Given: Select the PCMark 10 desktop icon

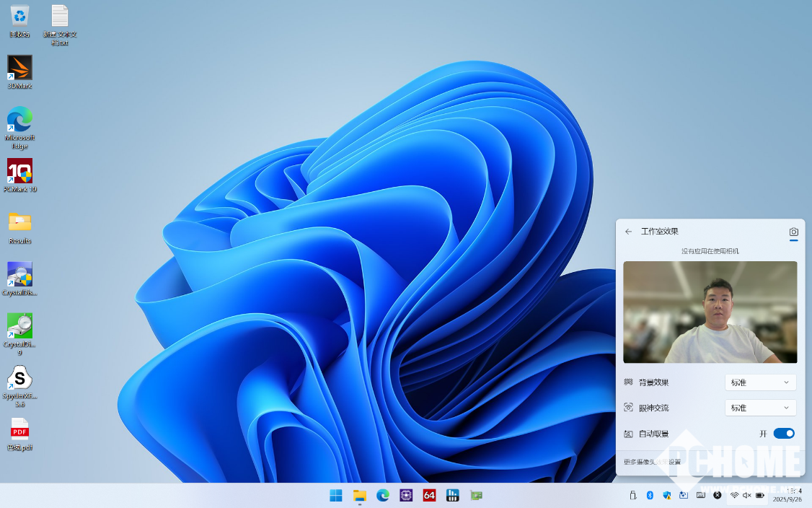Looking at the screenshot, I should (19, 172).
